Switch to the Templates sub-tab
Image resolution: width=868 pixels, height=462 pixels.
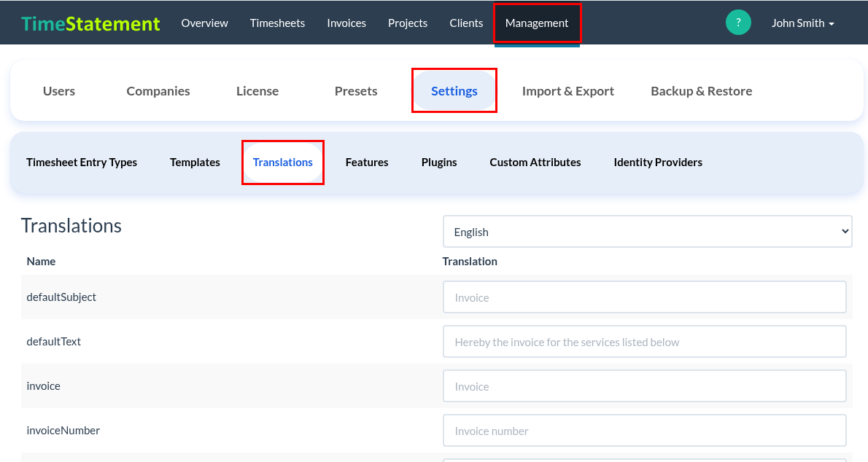coord(195,162)
